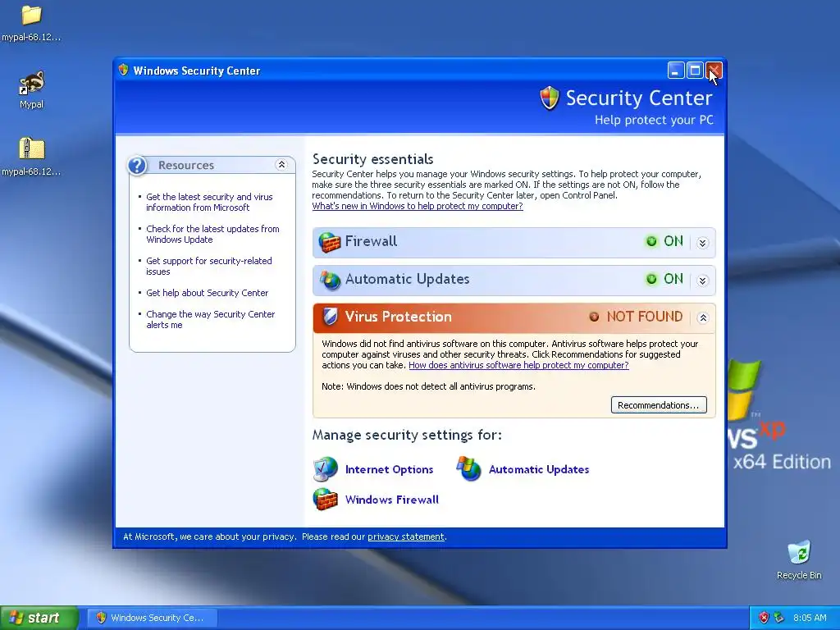Click the 'Manage security settings for:' heading
This screenshot has width=840, height=630.
pyautogui.click(x=407, y=435)
